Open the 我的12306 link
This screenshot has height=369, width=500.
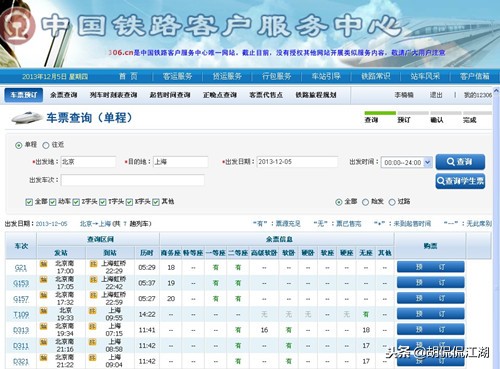[x=478, y=95]
